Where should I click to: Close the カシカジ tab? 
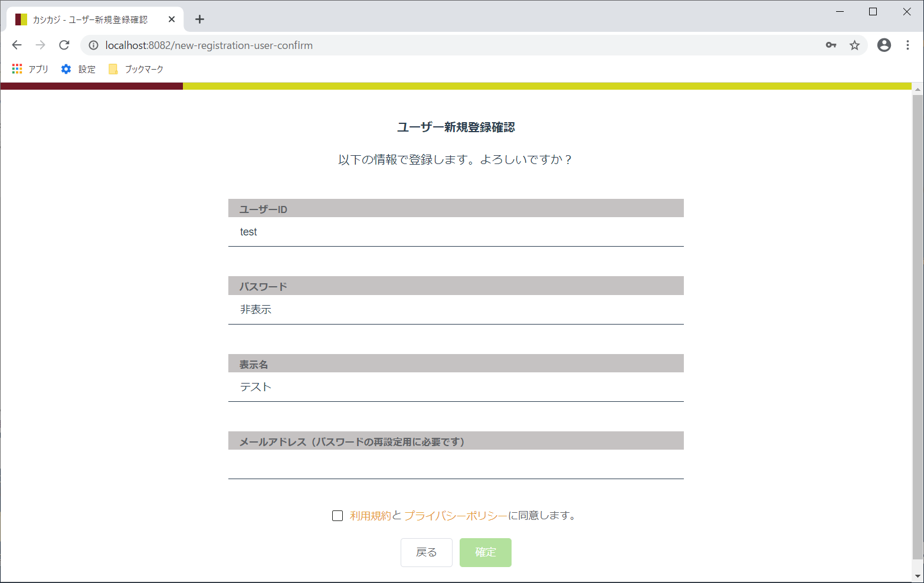tap(172, 19)
